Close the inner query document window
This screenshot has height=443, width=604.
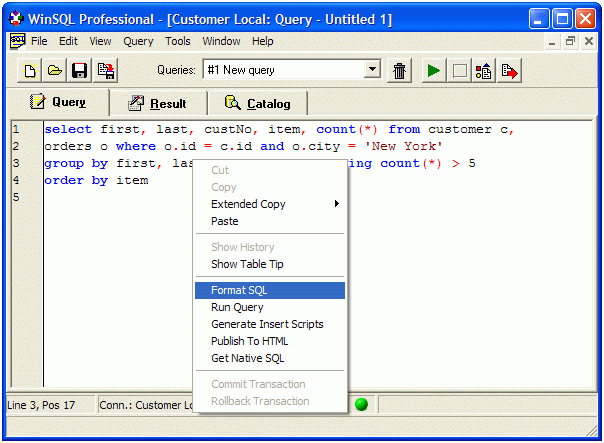coord(589,41)
